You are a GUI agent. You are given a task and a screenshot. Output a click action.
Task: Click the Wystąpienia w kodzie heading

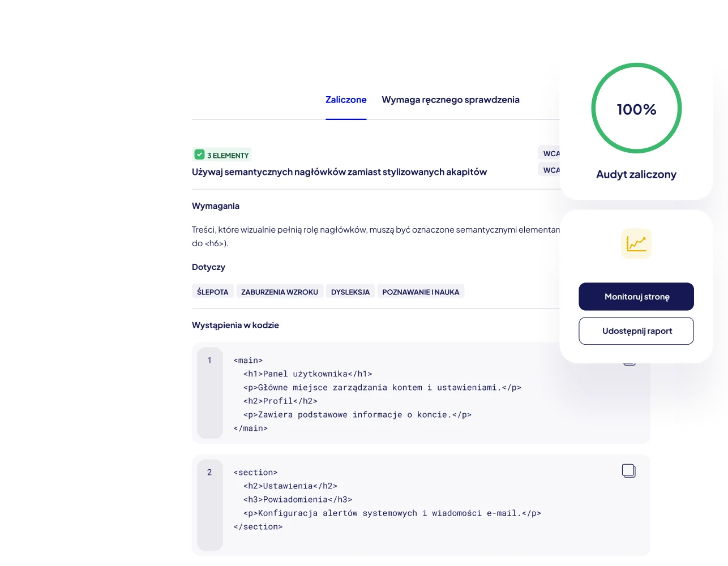(x=235, y=325)
